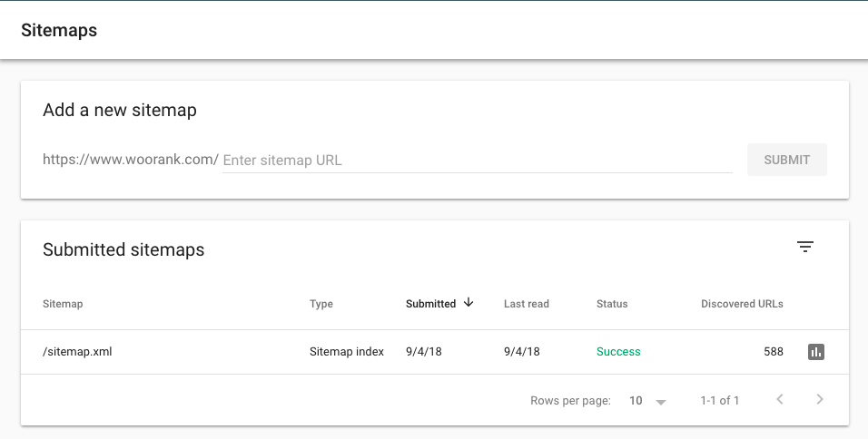Open the filter rows icon
The width and height of the screenshot is (868, 439).
pos(804,247)
